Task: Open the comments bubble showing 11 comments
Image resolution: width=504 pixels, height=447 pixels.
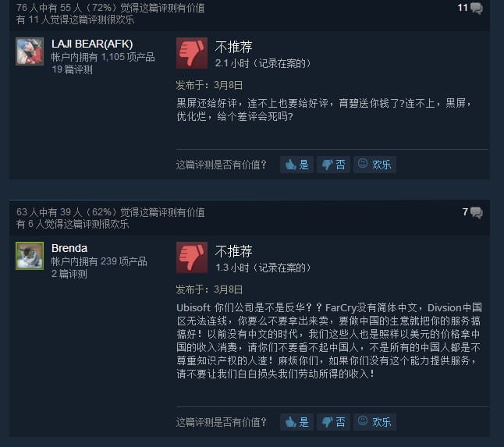Action: pos(470,8)
